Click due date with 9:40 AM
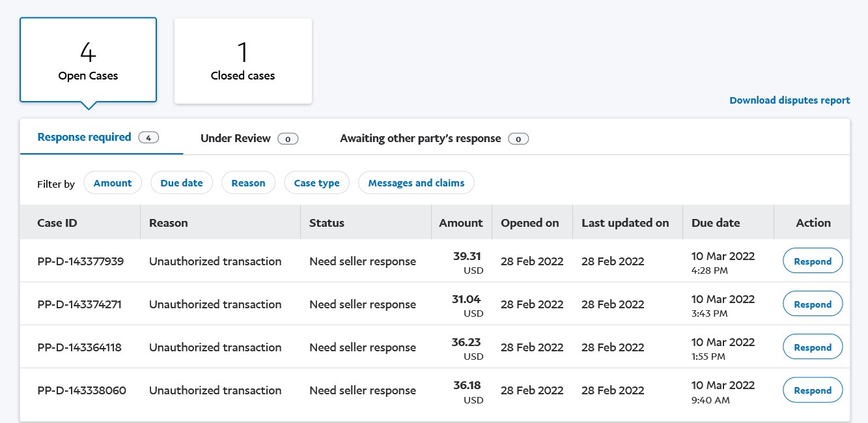 coord(723,391)
